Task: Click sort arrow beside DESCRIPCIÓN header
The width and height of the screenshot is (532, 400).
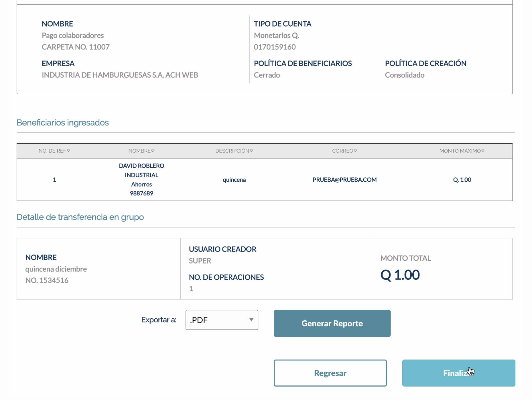Action: [x=251, y=151]
